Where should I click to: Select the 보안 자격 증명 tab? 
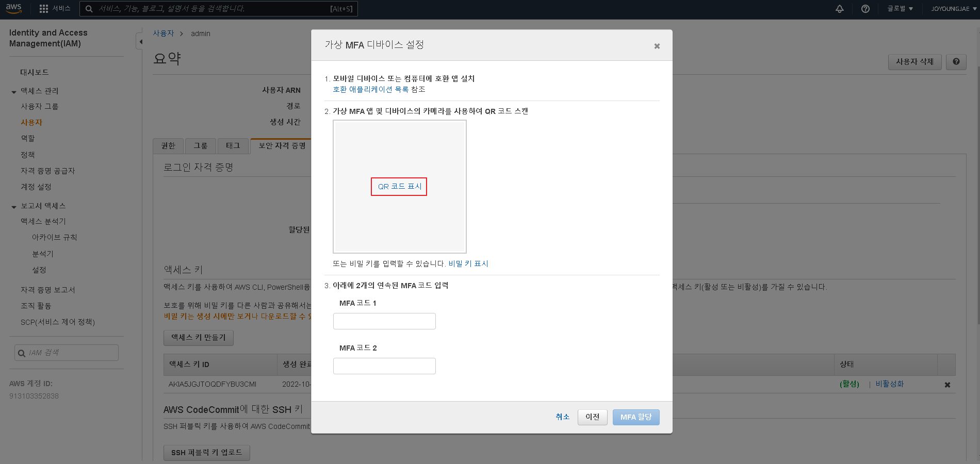(282, 146)
